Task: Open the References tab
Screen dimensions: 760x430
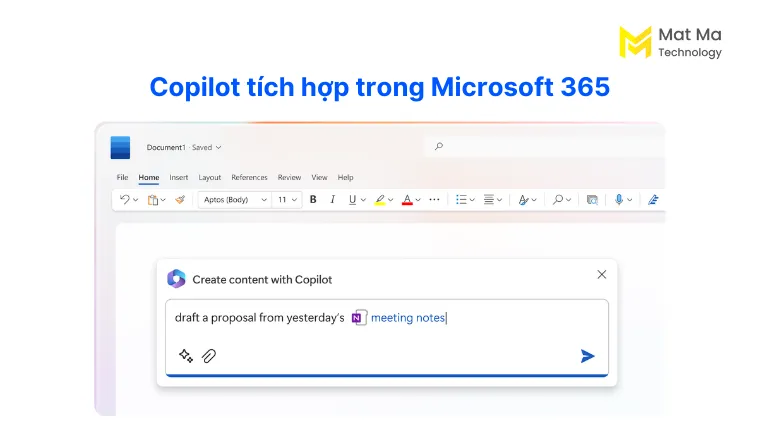Action: [x=250, y=177]
